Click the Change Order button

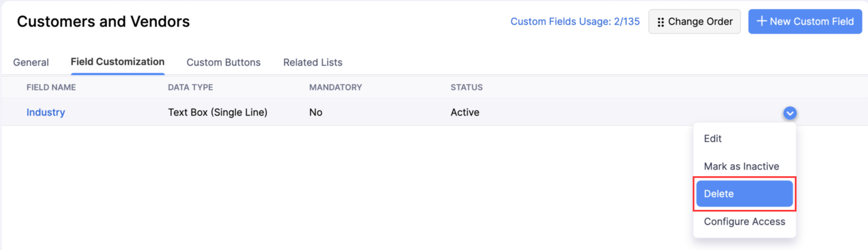(x=695, y=21)
